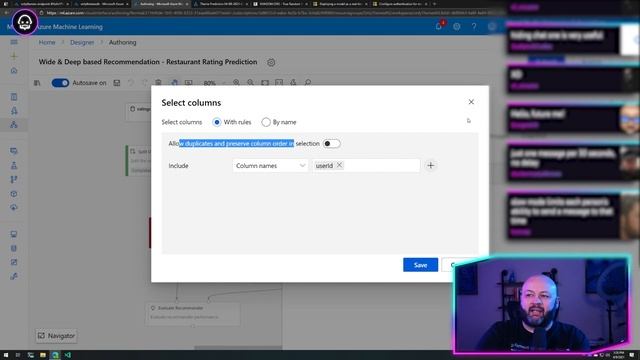The height and width of the screenshot is (360, 640).
Task: Go to Designer breadcrumb
Action: 82,42
